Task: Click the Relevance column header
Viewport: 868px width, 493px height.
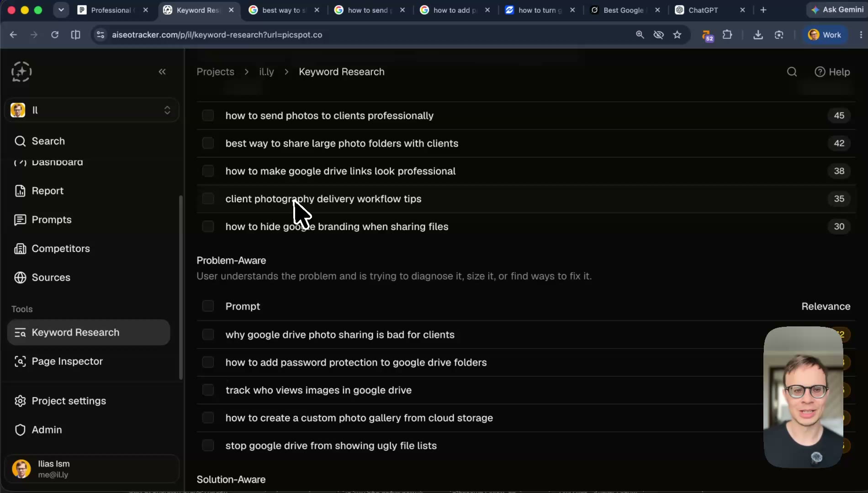Action: coord(826,306)
